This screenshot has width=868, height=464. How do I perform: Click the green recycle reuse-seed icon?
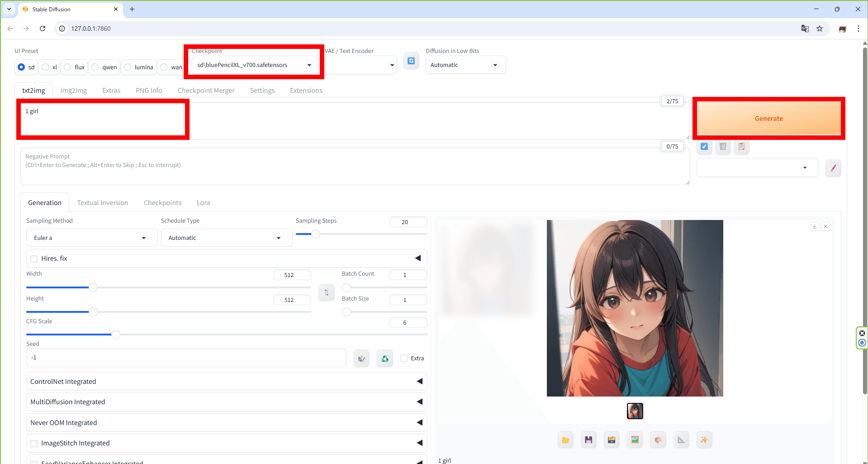tap(384, 359)
